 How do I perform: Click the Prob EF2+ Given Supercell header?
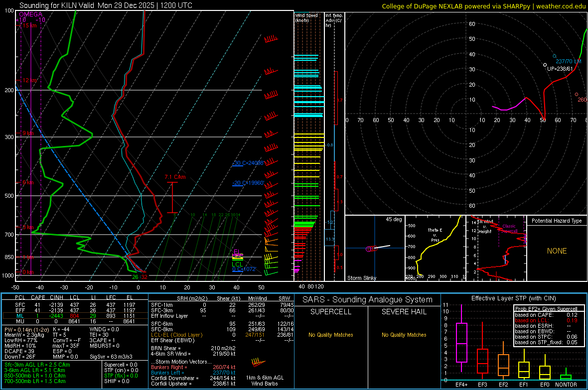546,309
